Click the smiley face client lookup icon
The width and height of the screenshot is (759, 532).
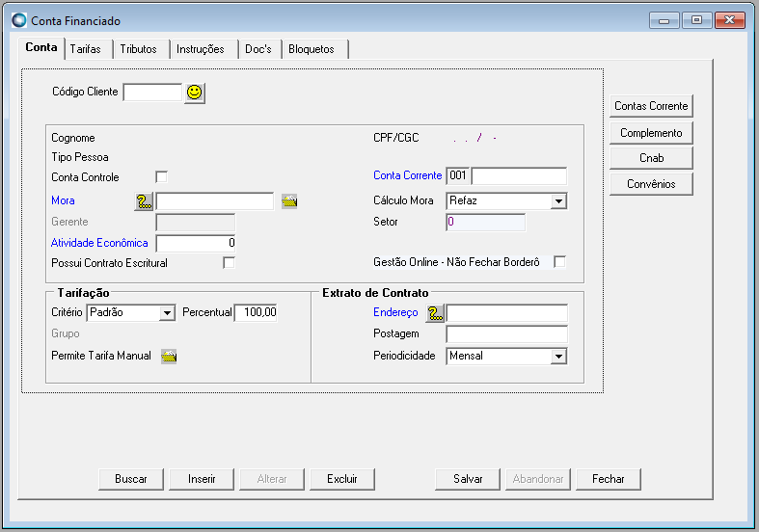[195, 93]
